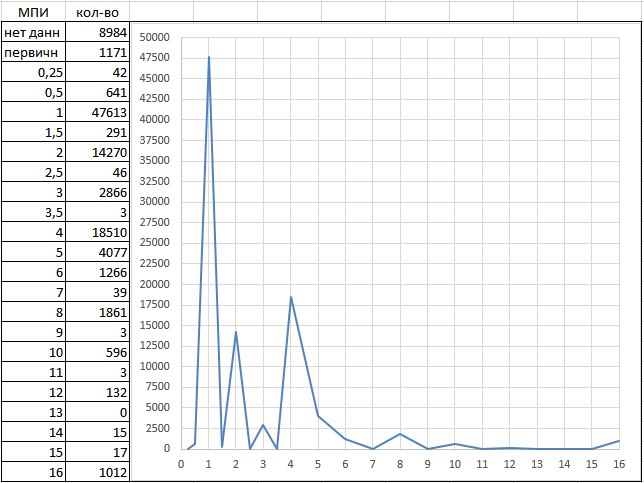Image resolution: width=644 pixels, height=483 pixels.
Task: Click the cell with value 1171
Action: pyautogui.click(x=98, y=52)
